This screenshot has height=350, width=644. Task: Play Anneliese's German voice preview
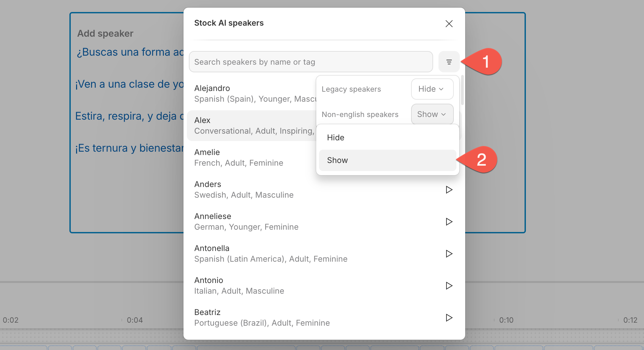(449, 221)
